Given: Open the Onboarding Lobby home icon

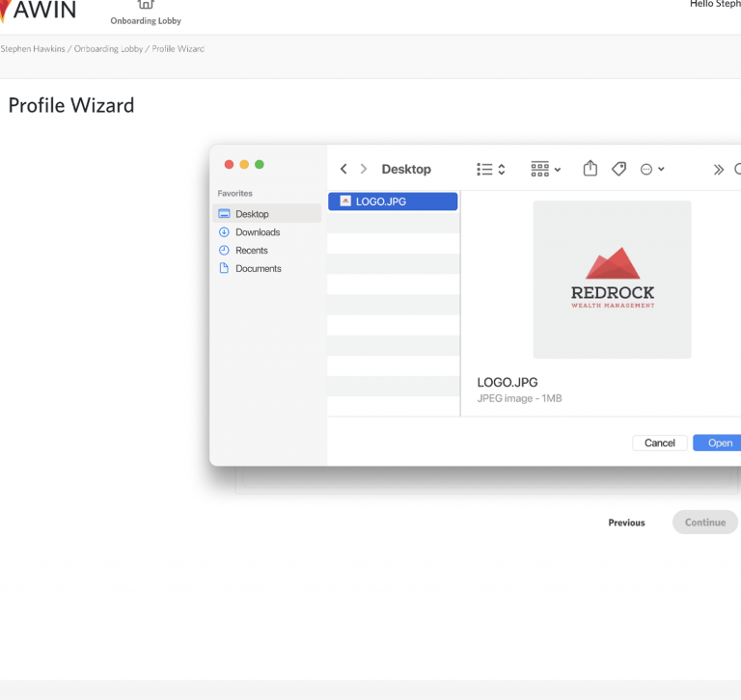Looking at the screenshot, I should pos(146,6).
